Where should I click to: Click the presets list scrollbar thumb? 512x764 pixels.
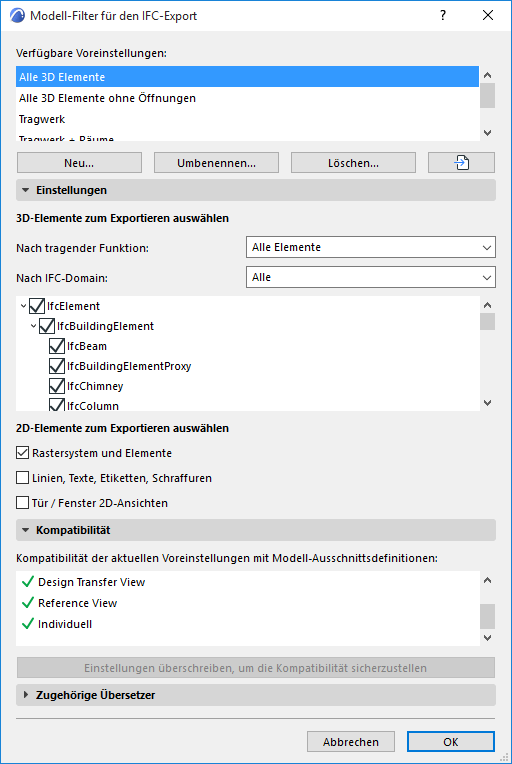[488, 95]
